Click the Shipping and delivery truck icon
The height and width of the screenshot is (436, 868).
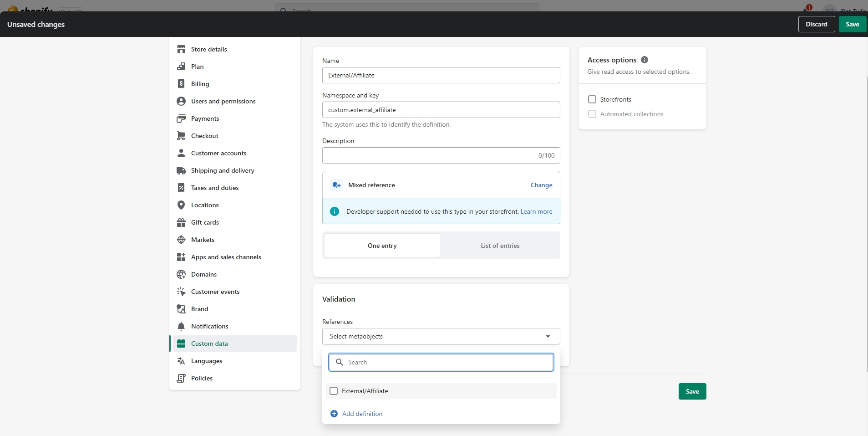(181, 170)
